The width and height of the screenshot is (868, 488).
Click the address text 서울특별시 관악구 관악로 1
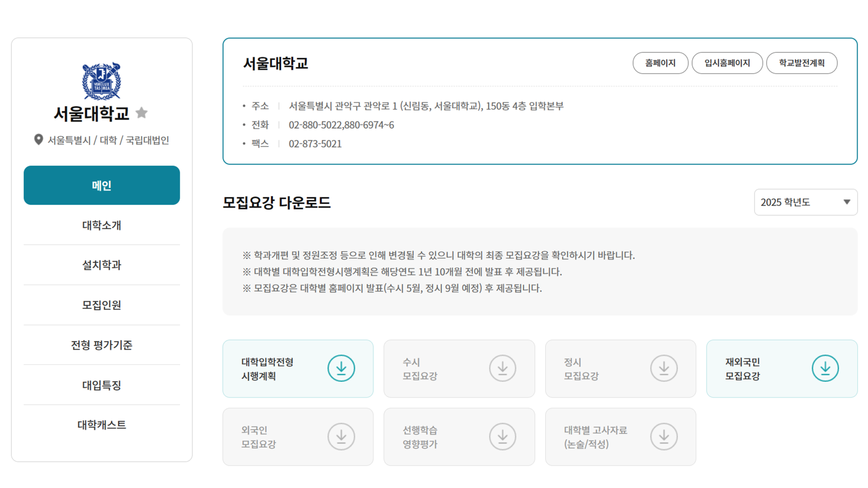tap(343, 106)
